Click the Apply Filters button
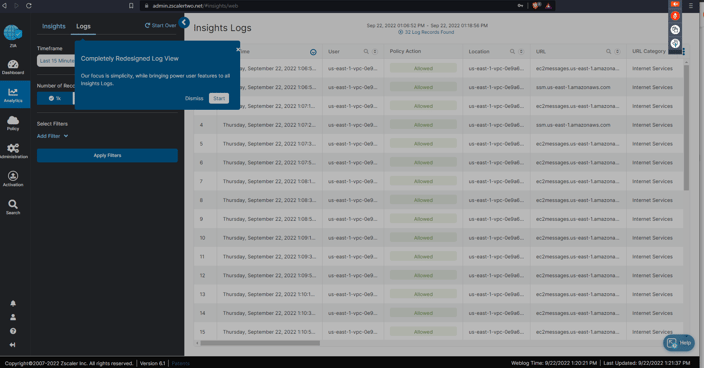 click(x=107, y=155)
